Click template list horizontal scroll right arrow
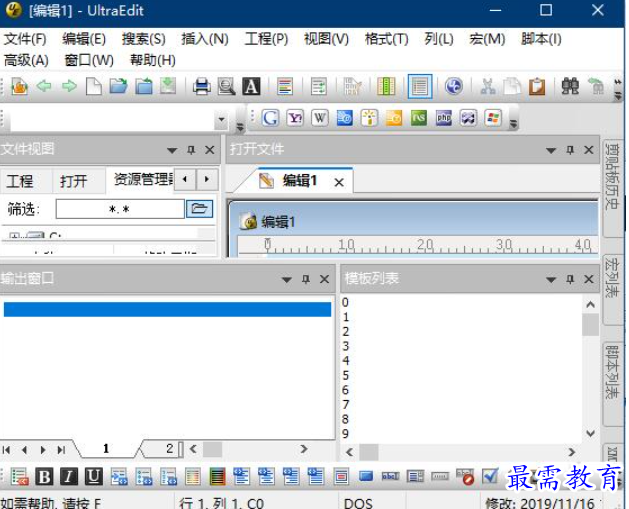 tap(572, 452)
